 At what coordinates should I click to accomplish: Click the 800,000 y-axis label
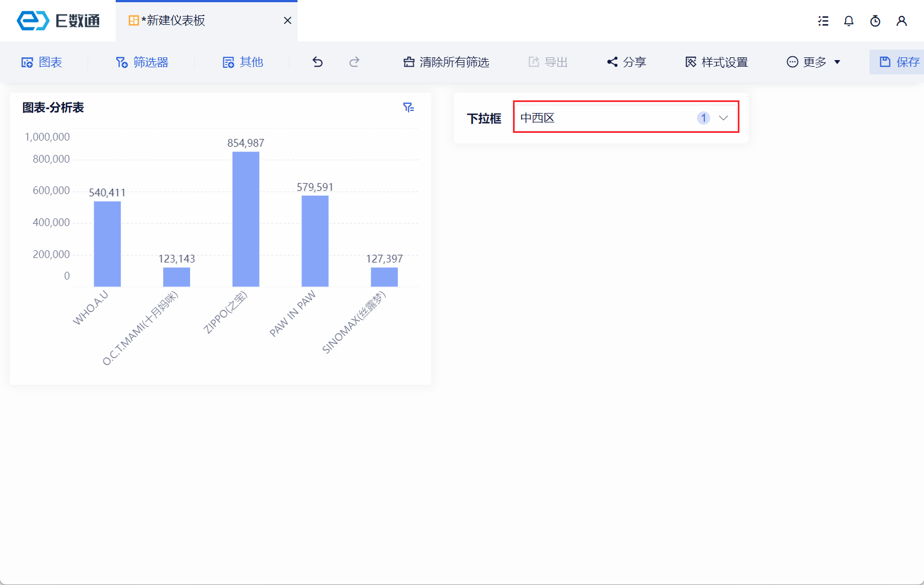(51, 159)
